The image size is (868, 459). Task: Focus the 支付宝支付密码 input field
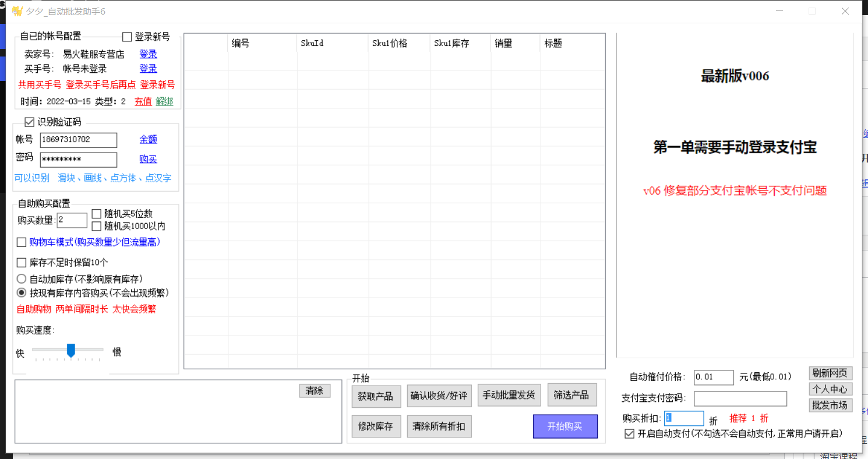740,398
